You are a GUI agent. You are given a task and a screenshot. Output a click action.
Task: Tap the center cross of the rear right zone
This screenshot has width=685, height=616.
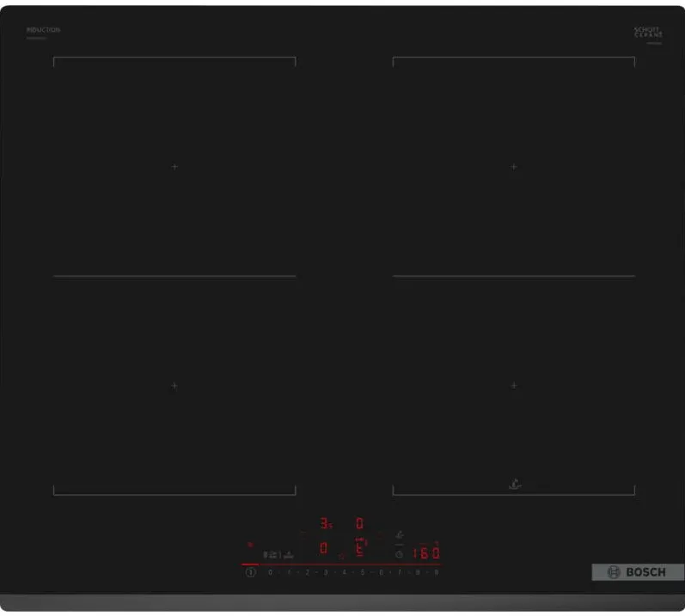click(x=514, y=167)
